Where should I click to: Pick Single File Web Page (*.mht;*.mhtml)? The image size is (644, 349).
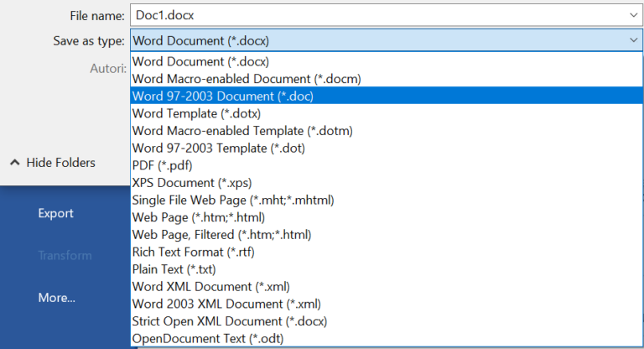click(386, 201)
